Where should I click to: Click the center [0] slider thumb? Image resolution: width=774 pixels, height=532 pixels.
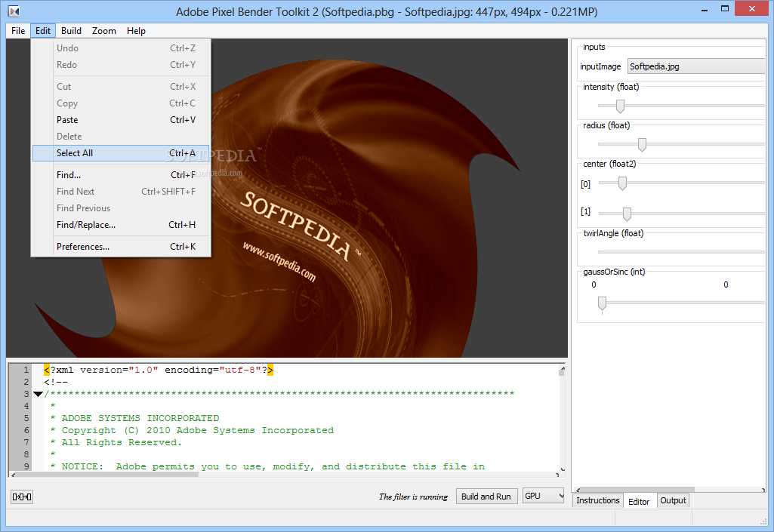[622, 183]
